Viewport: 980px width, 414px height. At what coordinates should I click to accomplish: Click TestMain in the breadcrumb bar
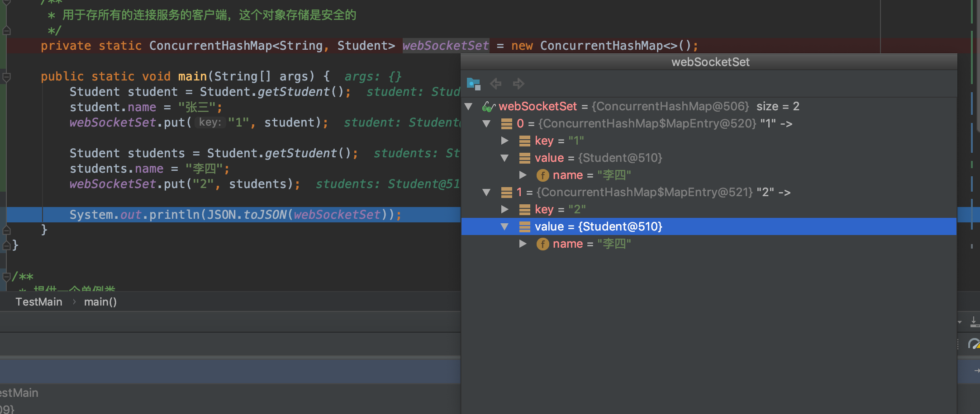point(39,302)
